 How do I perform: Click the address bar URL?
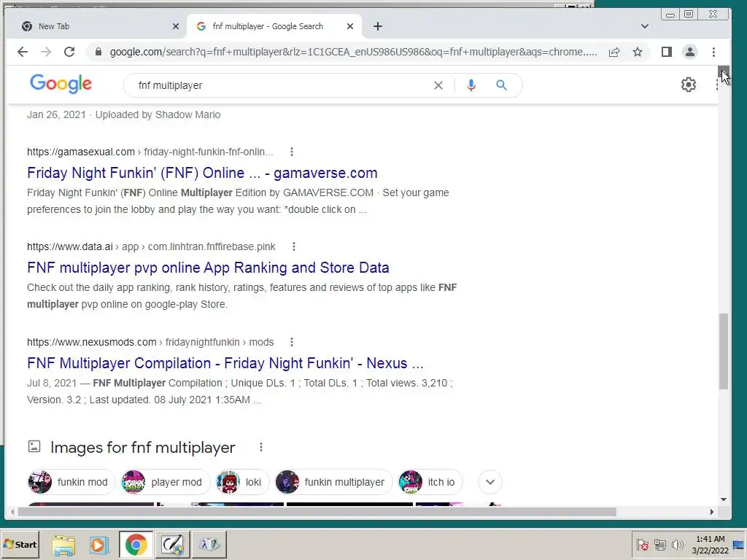coord(353,52)
